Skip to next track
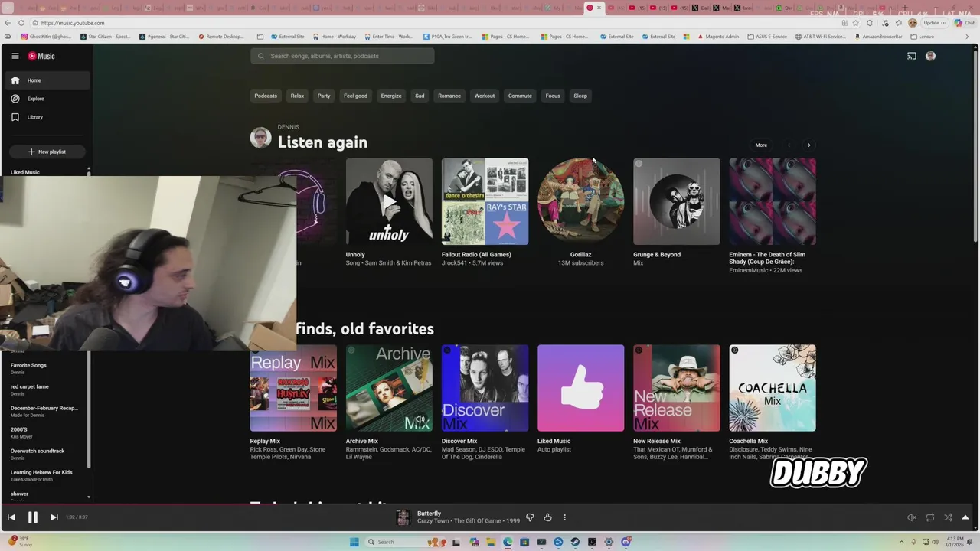This screenshot has height=551, width=980. click(54, 517)
